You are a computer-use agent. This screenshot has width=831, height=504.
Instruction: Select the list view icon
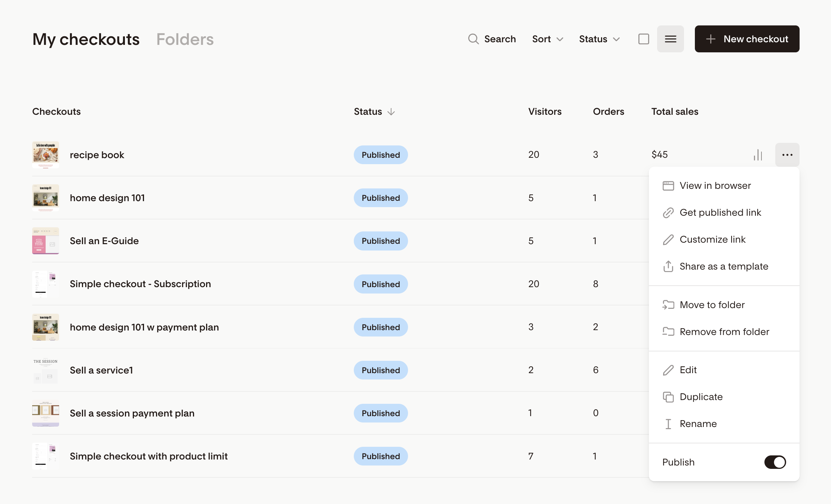pos(670,39)
